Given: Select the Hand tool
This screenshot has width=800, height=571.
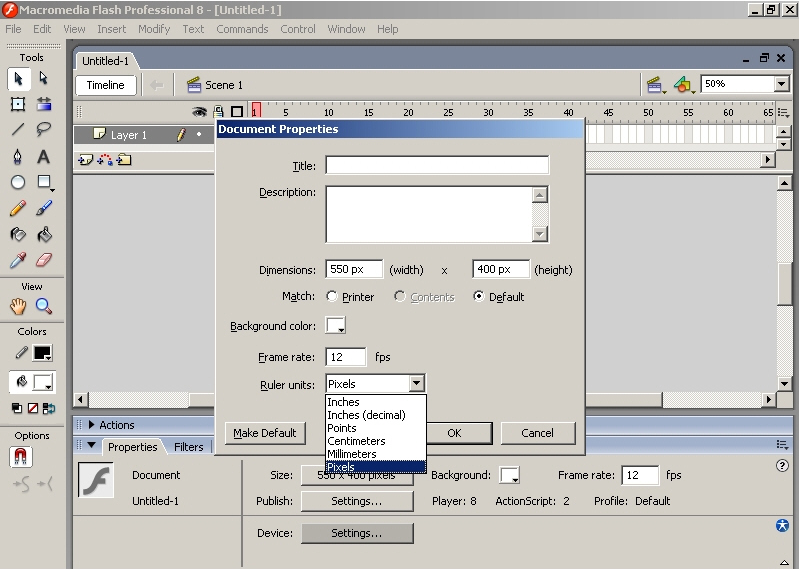Looking at the screenshot, I should click(18, 307).
